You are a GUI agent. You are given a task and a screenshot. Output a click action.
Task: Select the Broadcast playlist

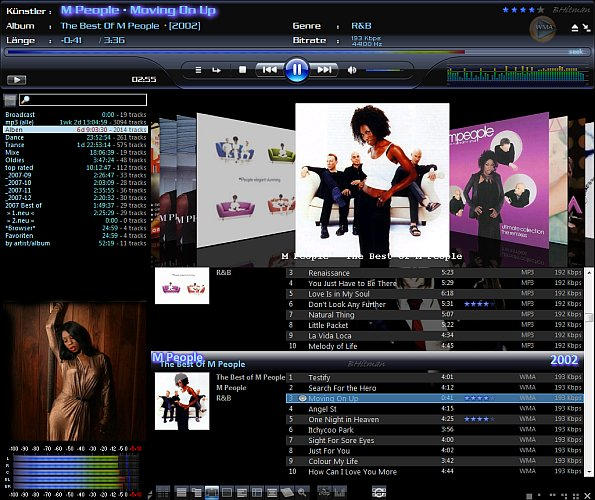(x=75, y=115)
